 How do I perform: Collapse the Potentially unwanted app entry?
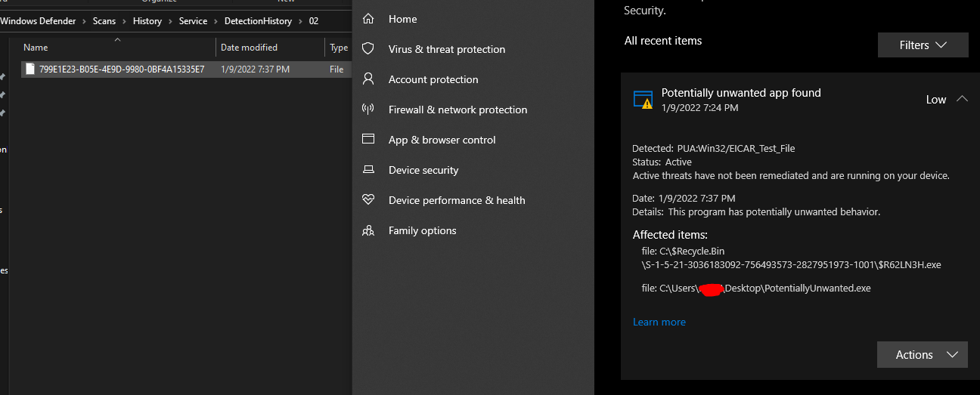pos(962,99)
